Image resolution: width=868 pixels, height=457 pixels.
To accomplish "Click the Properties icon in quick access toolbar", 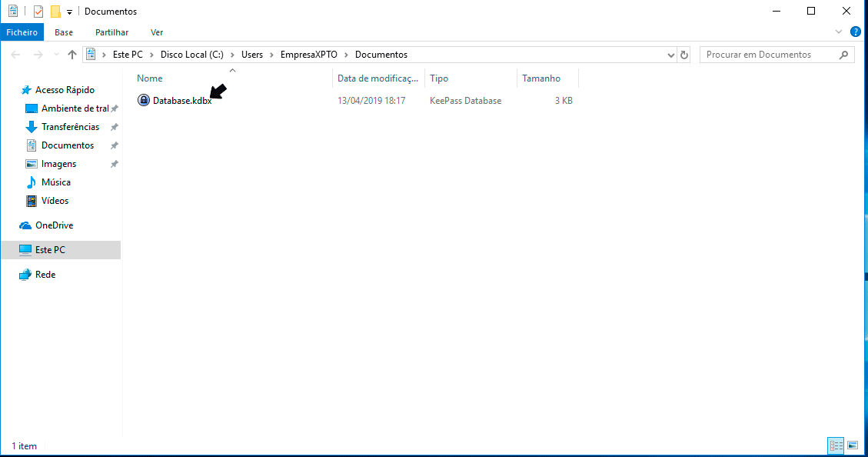I will 38,11.
